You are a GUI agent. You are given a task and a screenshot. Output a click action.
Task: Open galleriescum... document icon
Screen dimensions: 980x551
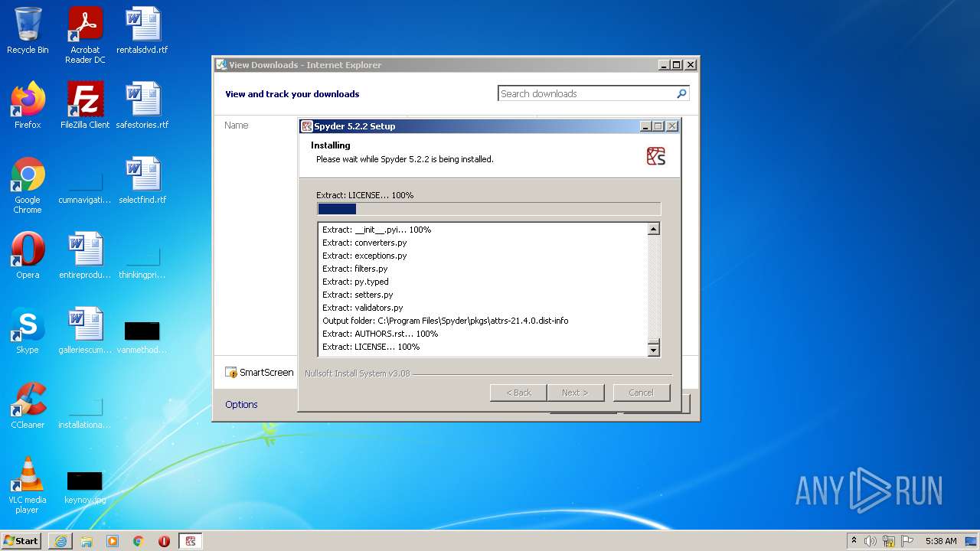[x=85, y=331]
